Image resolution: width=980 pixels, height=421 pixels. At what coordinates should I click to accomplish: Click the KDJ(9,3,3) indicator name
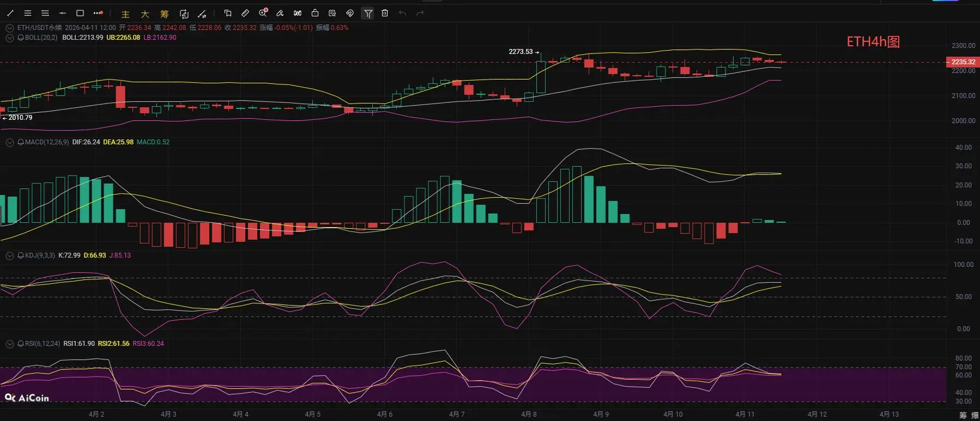(x=40, y=255)
